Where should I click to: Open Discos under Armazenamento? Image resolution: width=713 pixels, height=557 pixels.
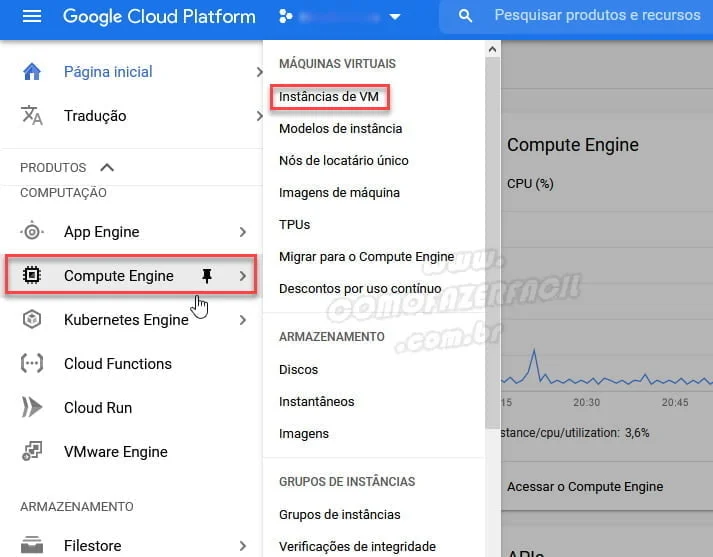click(298, 370)
